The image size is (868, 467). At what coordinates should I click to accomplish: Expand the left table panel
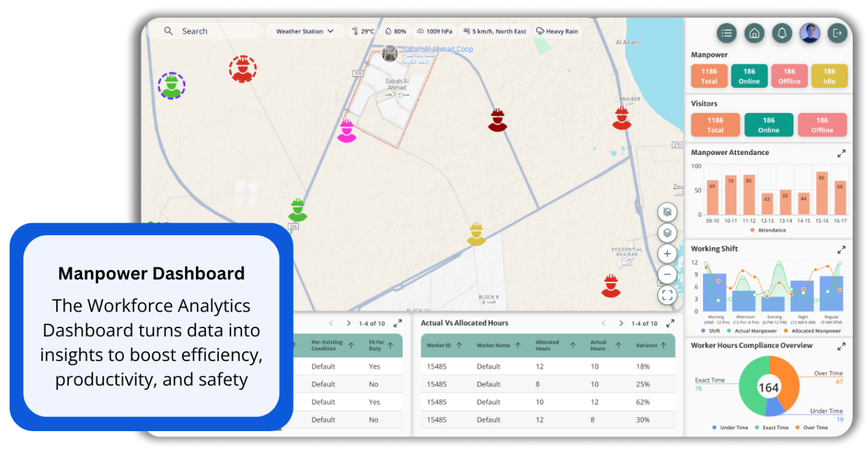398,323
